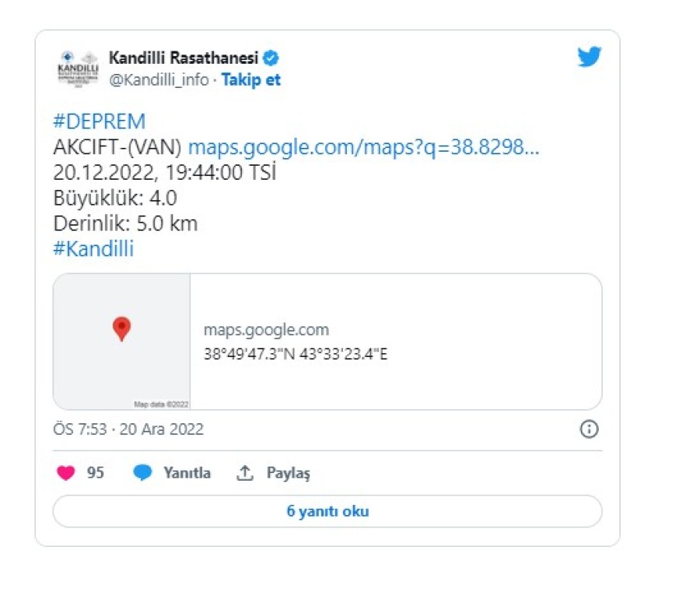Click the coordinates text in map card

tap(296, 355)
